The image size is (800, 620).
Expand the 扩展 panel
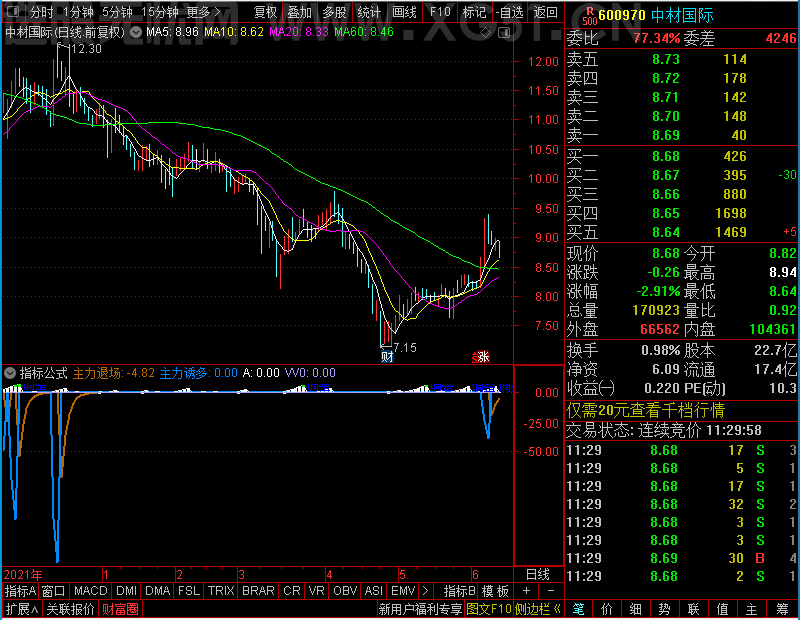[21, 609]
